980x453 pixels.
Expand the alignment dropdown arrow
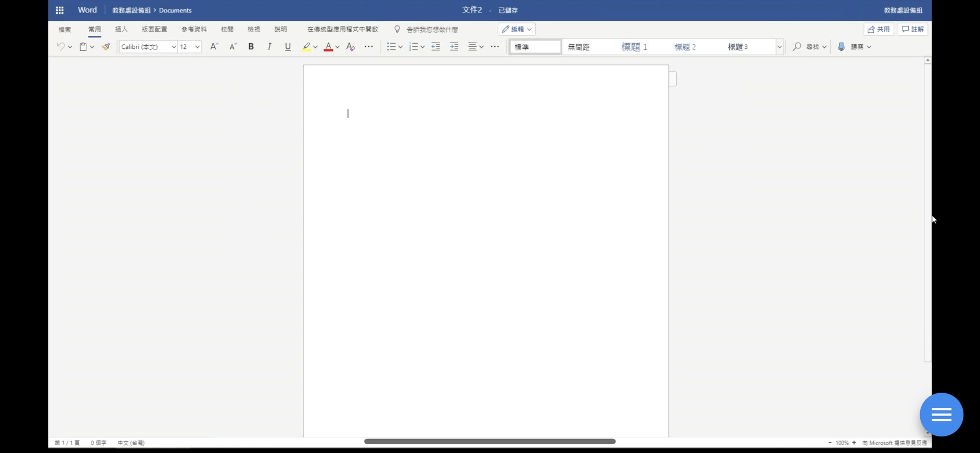point(482,47)
